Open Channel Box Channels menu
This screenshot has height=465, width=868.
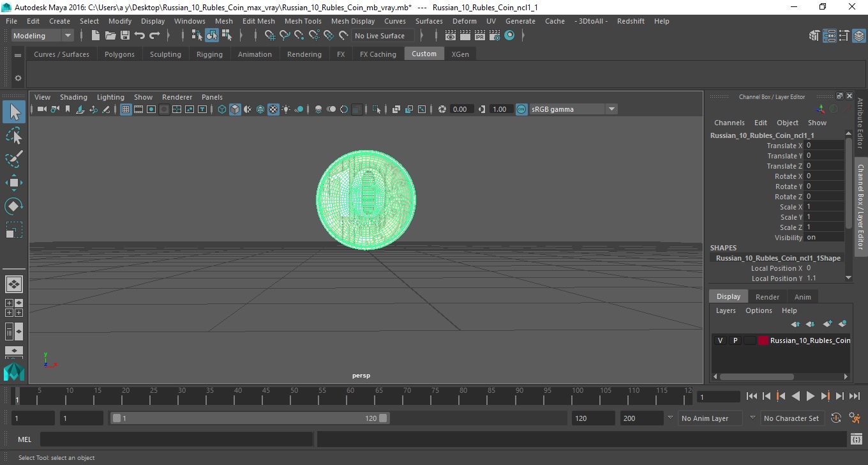(x=730, y=123)
